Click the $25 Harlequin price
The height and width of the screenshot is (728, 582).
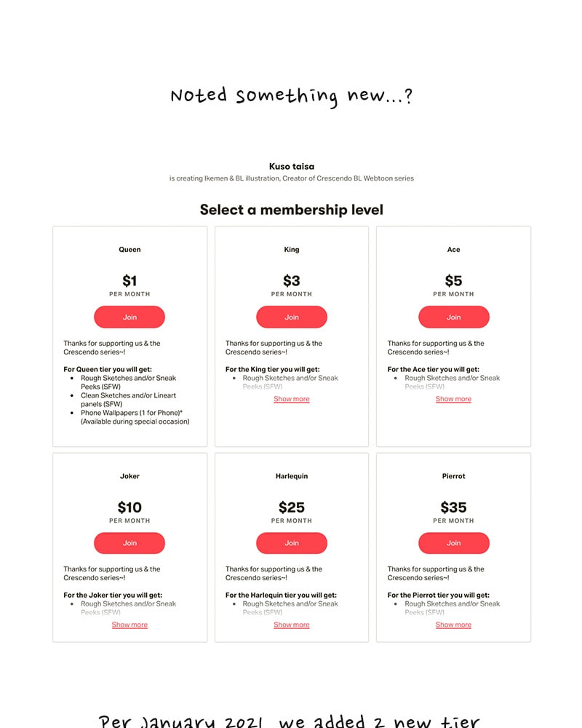coord(292,507)
